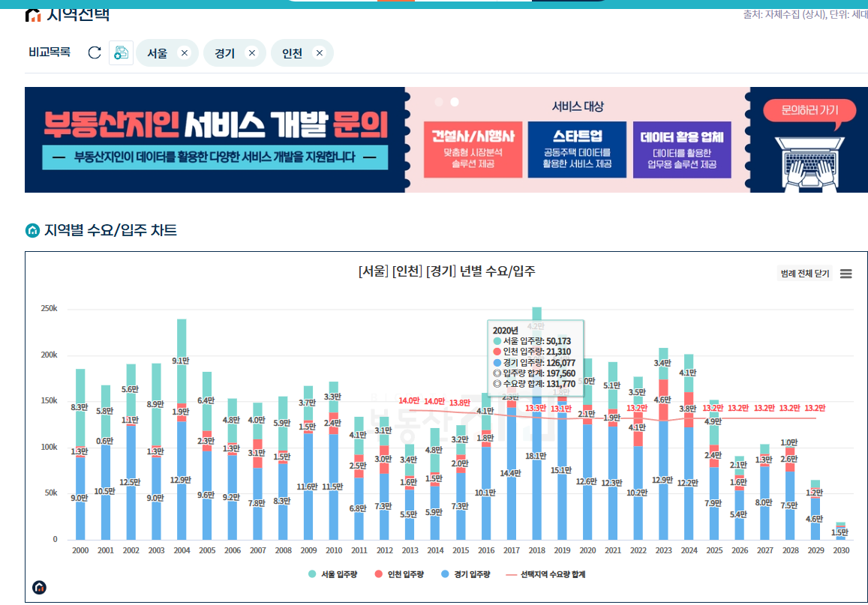
Task: Click y-axis label 250k
Action: click(x=50, y=309)
